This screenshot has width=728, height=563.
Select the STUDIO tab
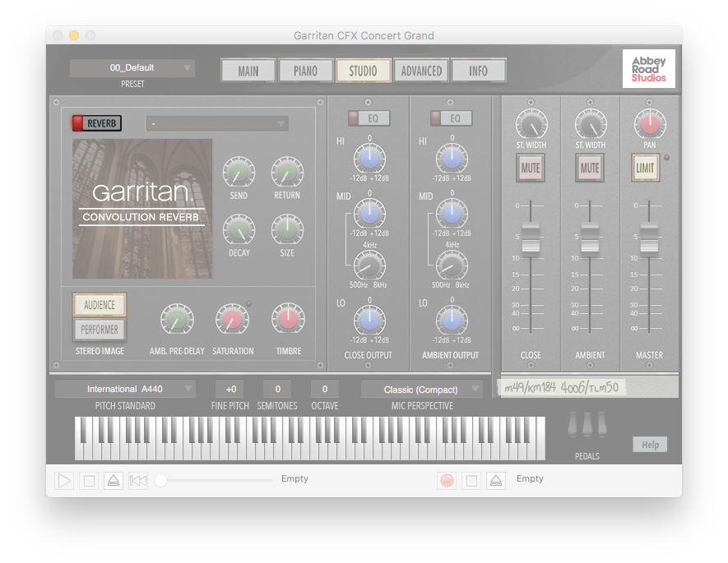(x=363, y=71)
